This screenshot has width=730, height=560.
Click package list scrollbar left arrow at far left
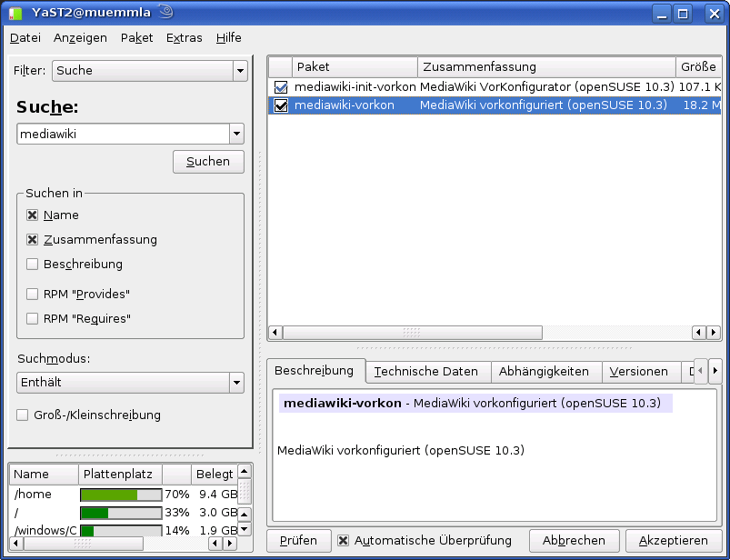pyautogui.click(x=275, y=333)
